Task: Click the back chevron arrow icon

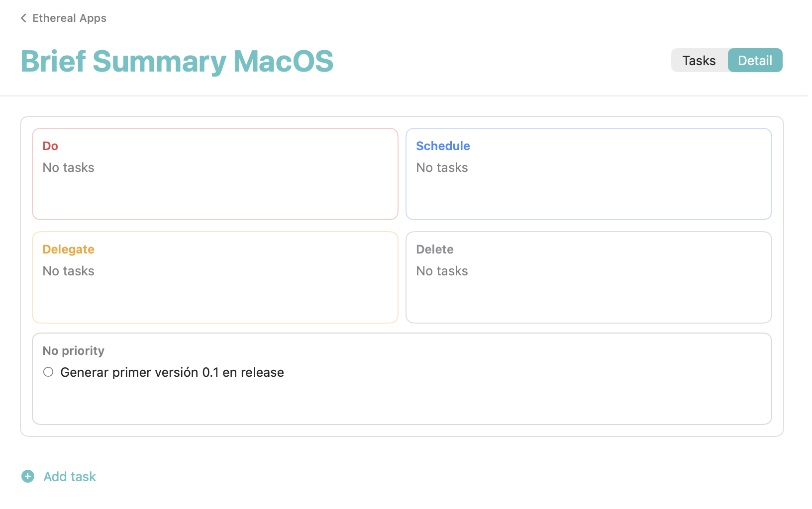Action: pos(23,18)
